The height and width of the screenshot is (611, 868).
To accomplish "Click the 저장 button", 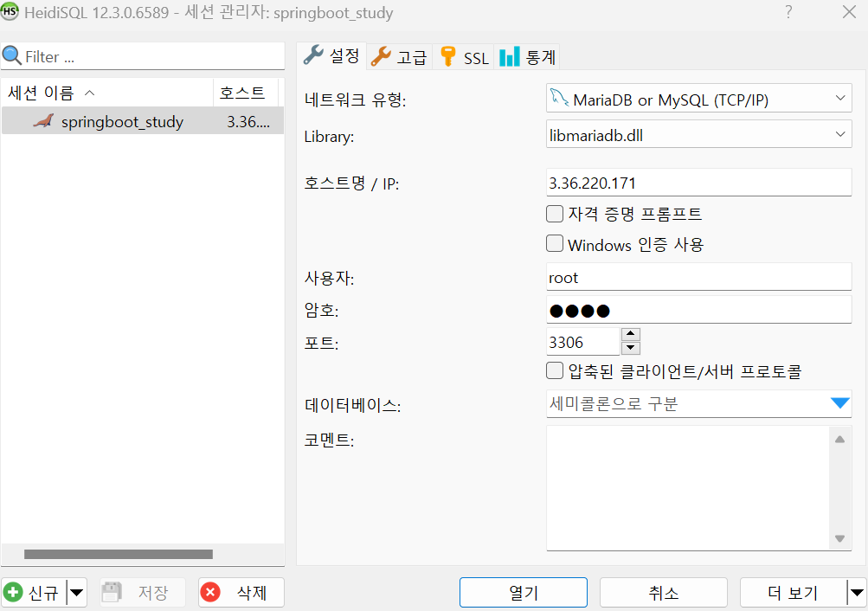I will 142,593.
